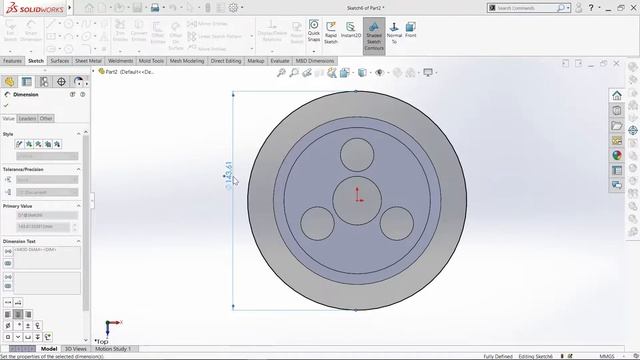Open the tolerance type dropdown
This screenshot has height=360, width=640.
tap(47, 180)
